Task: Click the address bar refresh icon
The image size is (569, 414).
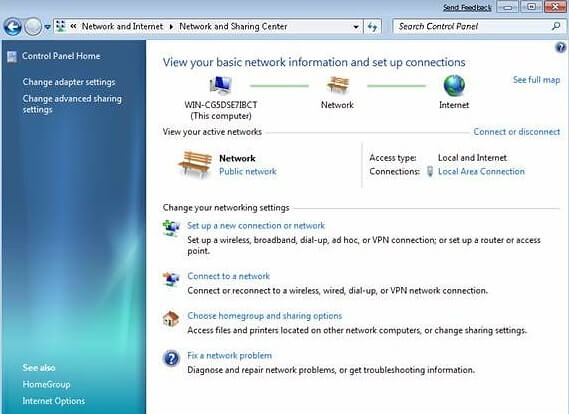Action: click(x=372, y=27)
